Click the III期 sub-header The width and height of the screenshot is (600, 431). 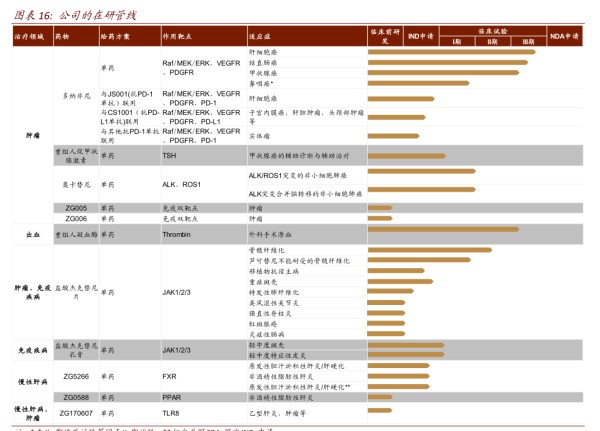pos(528,41)
